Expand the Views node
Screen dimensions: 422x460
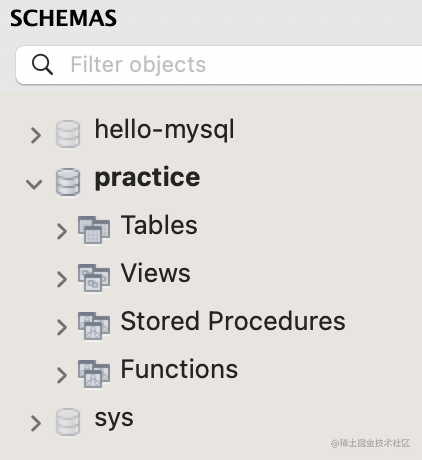coord(62,279)
